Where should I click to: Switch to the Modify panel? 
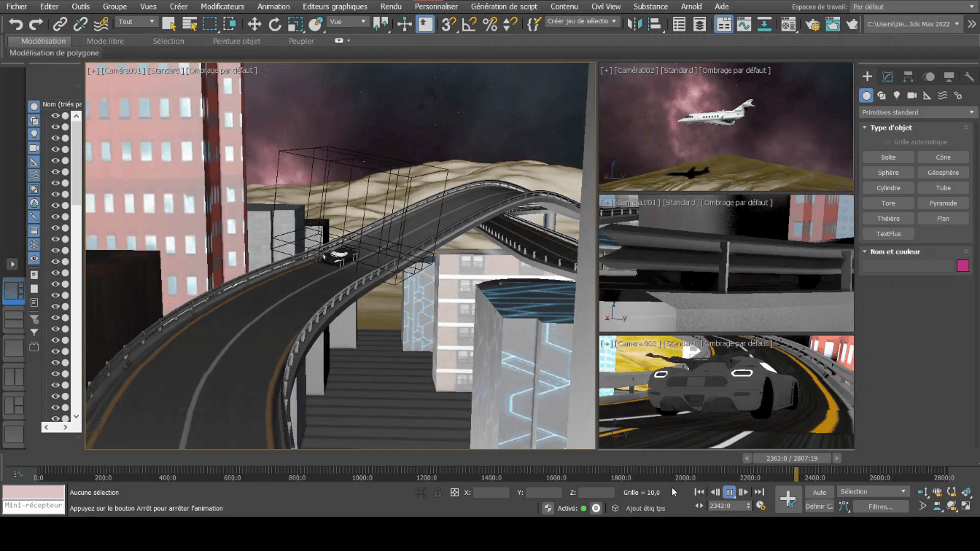pyautogui.click(x=887, y=77)
